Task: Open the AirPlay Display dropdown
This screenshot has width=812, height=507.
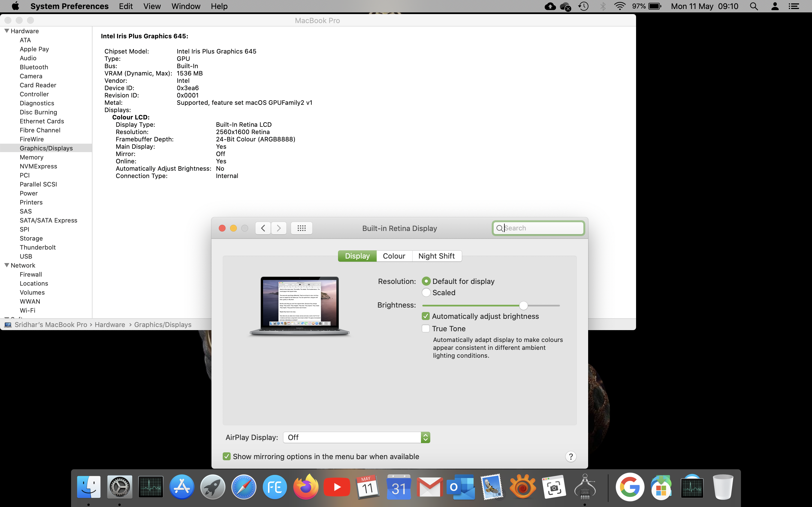Action: pos(356,437)
